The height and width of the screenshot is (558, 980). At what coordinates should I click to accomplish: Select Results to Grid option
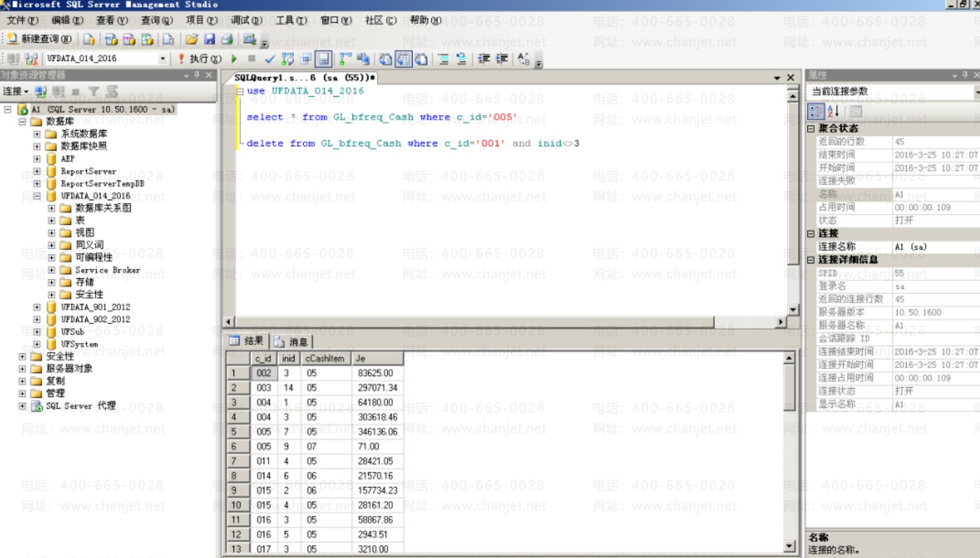coord(404,59)
